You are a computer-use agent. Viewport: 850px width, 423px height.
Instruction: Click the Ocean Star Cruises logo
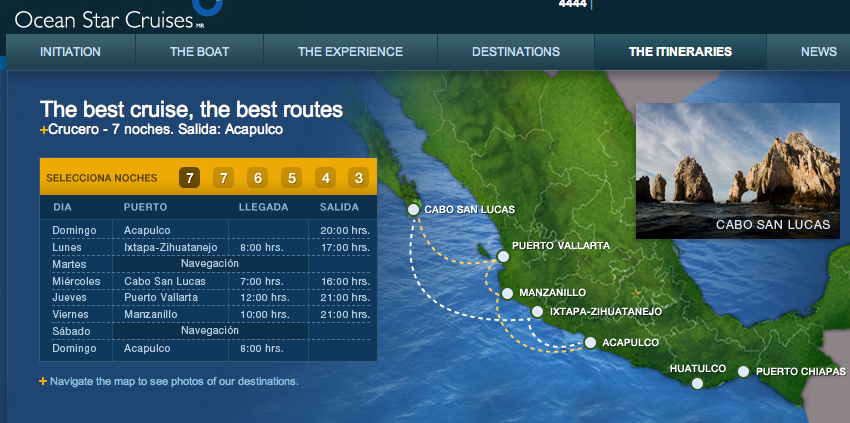(105, 17)
